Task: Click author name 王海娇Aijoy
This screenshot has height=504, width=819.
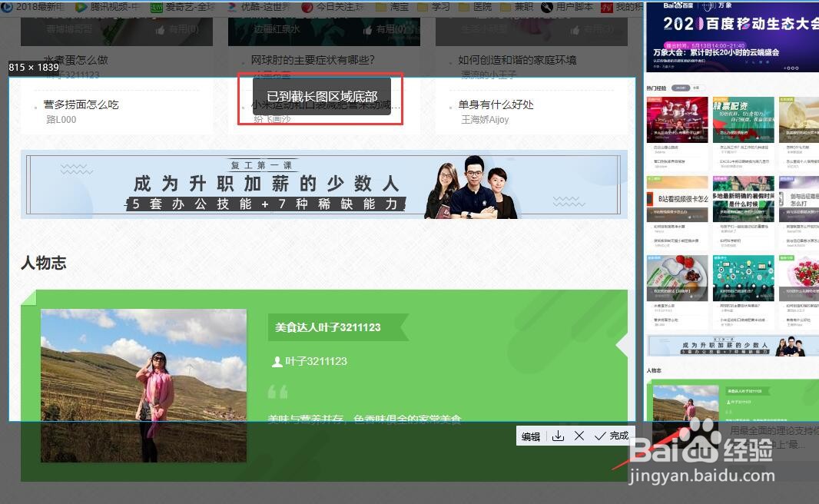Action: pos(485,120)
